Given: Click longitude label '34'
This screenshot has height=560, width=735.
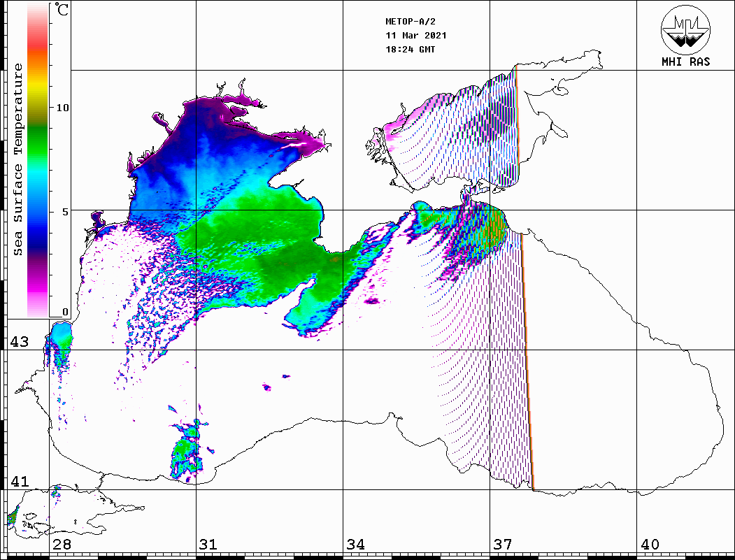Looking at the screenshot, I should click(x=355, y=545).
